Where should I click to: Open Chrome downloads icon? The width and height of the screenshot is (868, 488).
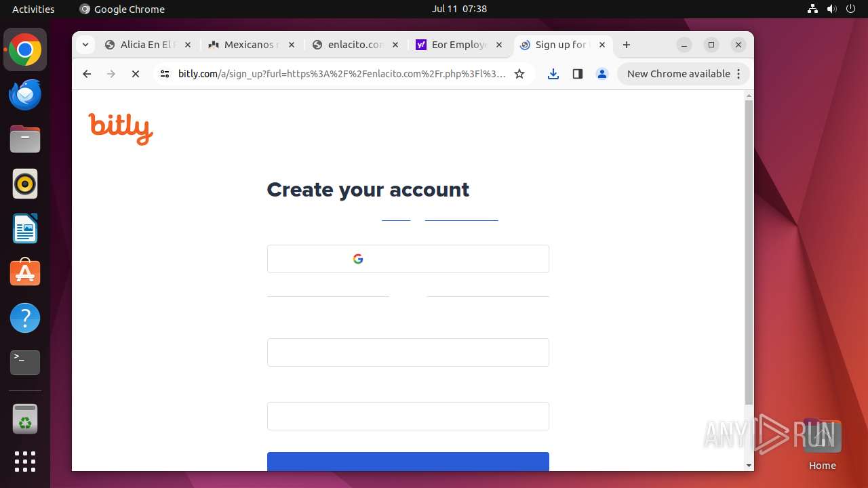(553, 74)
